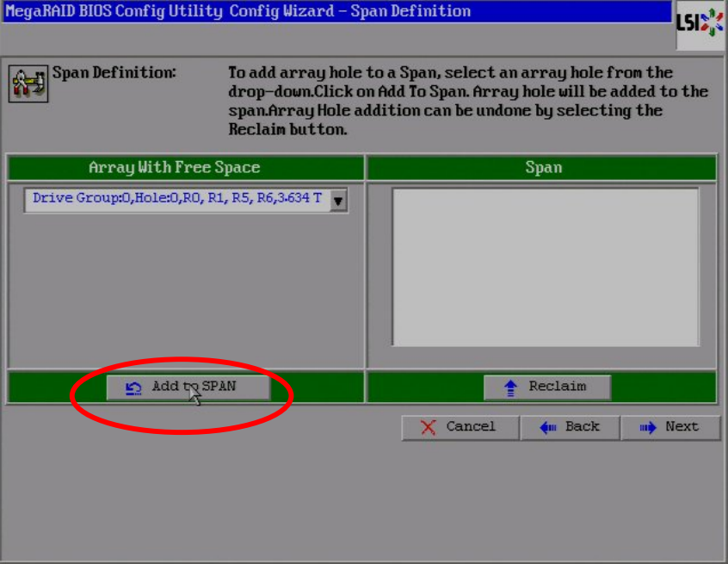
Task: Proceed to the Next wizard step
Action: pos(682,427)
